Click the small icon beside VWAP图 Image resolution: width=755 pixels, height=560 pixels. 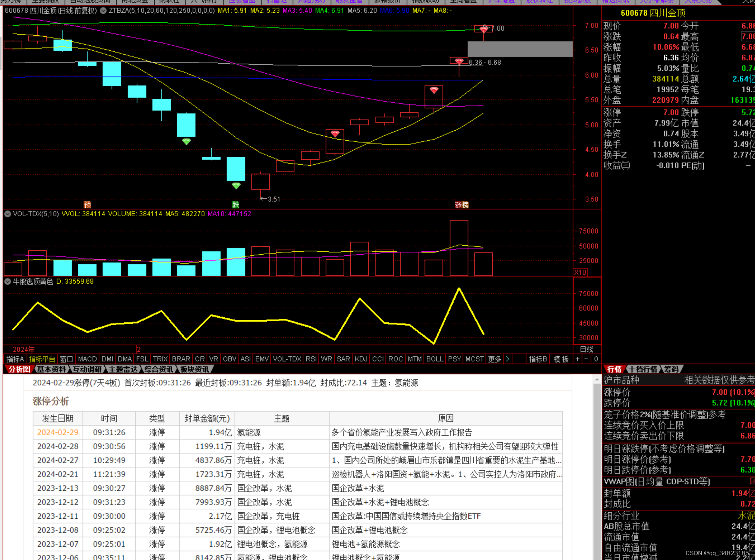click(752, 481)
